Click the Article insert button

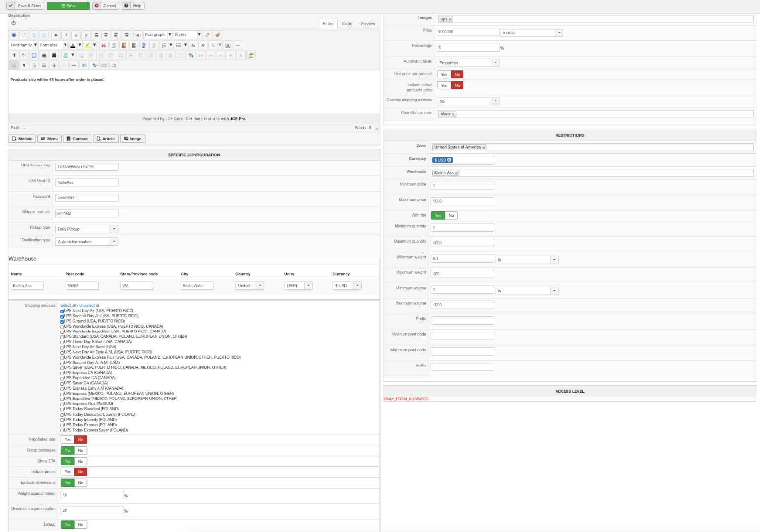pos(105,139)
